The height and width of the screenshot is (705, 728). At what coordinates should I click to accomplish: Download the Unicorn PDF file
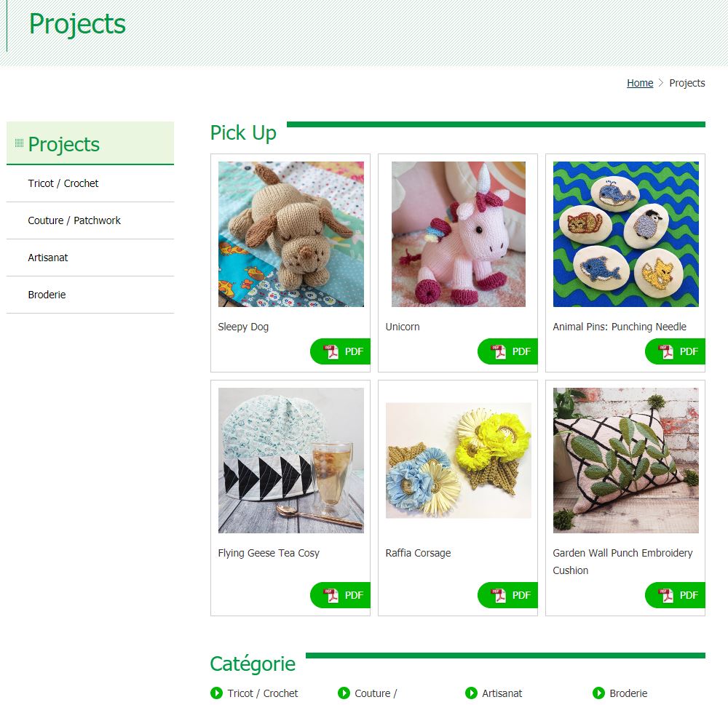[x=507, y=351]
